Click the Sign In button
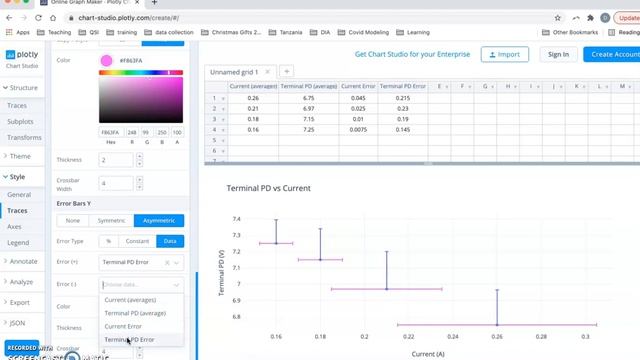Viewport: 640px width, 360px height. [558, 54]
